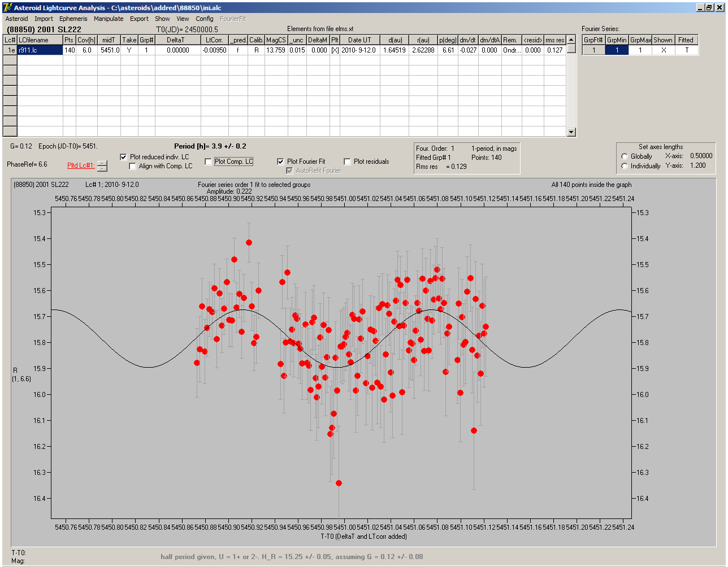Select row header 1e

click(x=10, y=50)
